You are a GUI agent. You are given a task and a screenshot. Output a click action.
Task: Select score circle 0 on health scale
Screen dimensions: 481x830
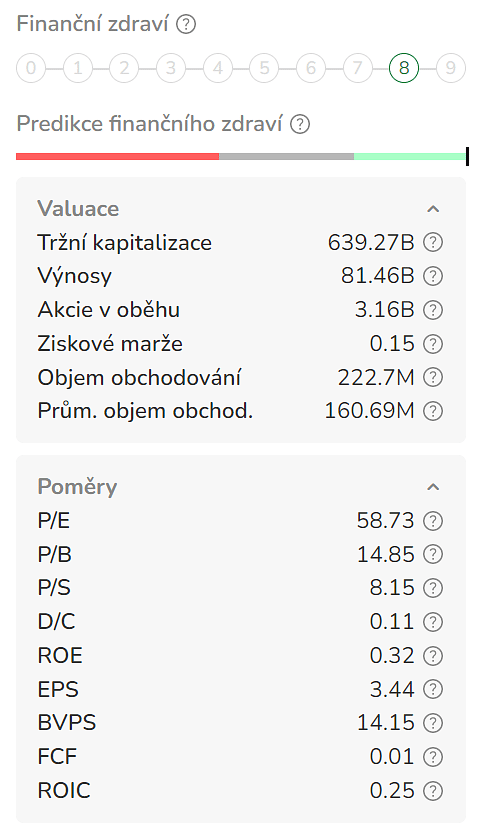tap(31, 68)
